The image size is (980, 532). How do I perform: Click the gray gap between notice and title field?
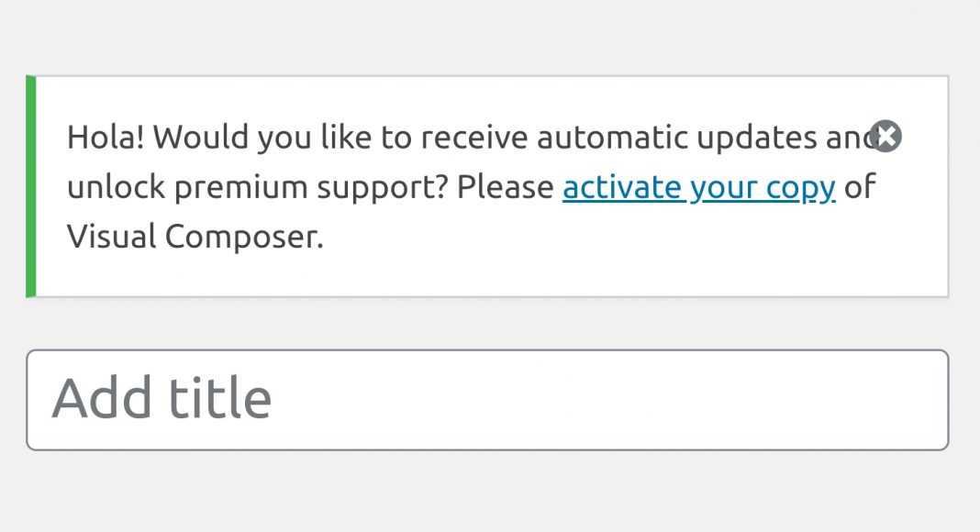(x=486, y=323)
